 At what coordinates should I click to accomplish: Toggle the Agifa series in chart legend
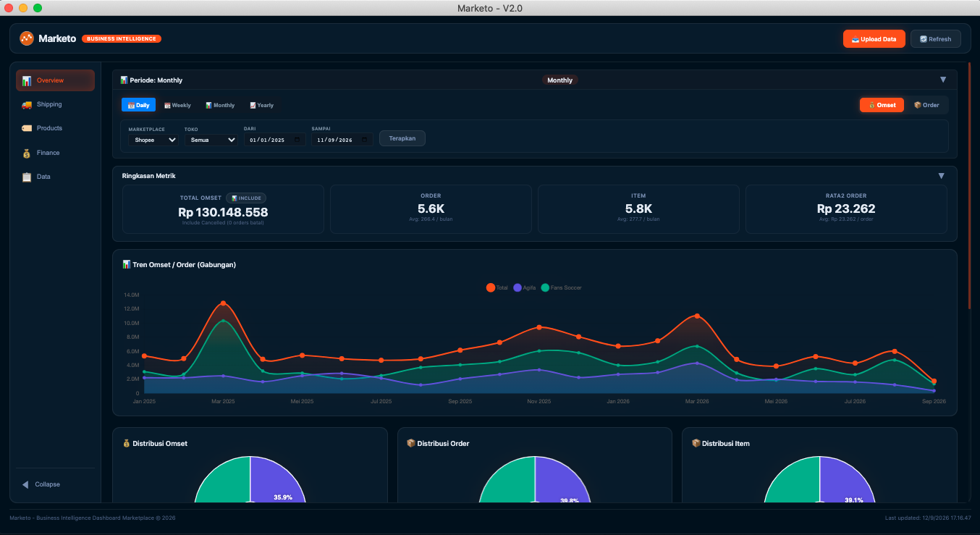pos(525,287)
